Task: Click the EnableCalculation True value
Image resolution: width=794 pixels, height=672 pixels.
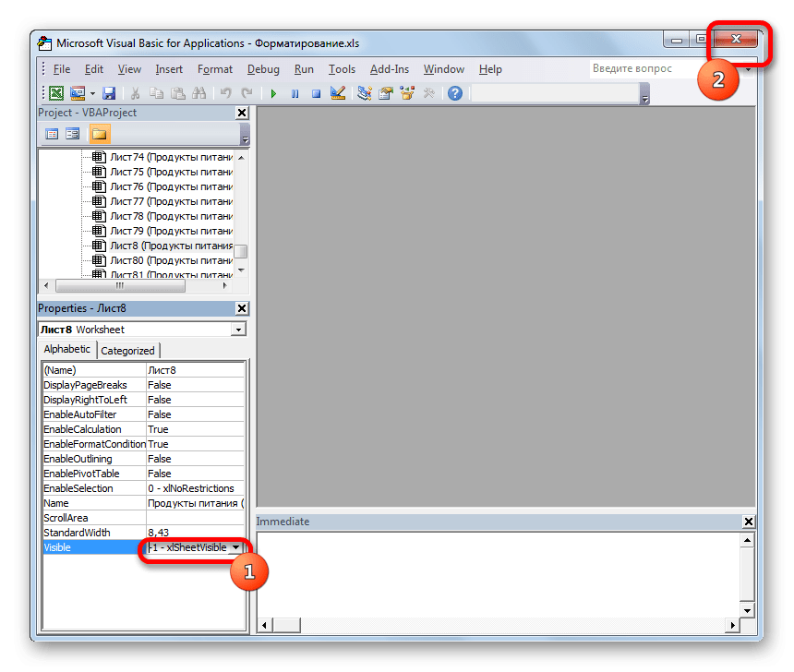Action: pyautogui.click(x=195, y=429)
